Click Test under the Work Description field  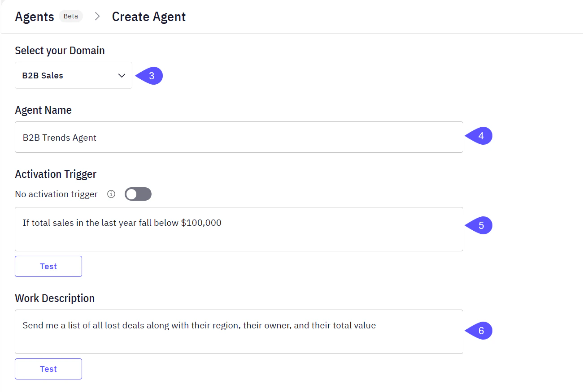tap(48, 369)
